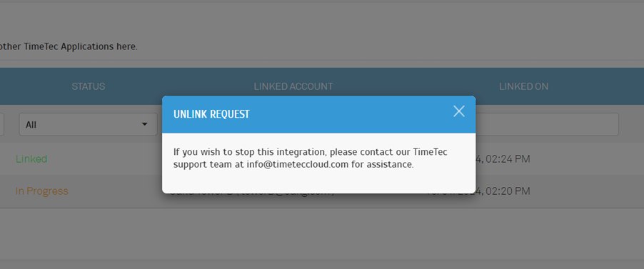This screenshot has width=644, height=269.
Task: Click the dialog message body text
Action: point(310,158)
